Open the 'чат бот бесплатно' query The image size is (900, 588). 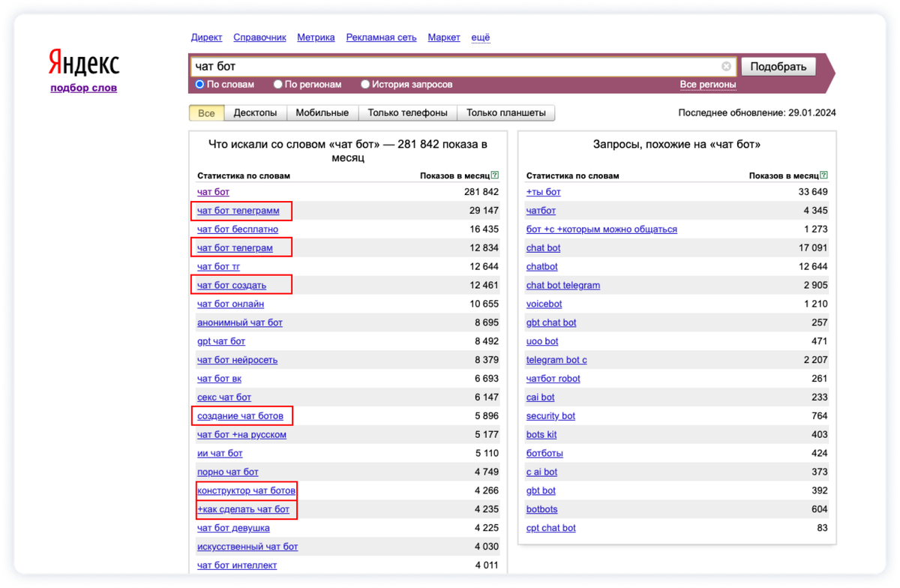[238, 229]
